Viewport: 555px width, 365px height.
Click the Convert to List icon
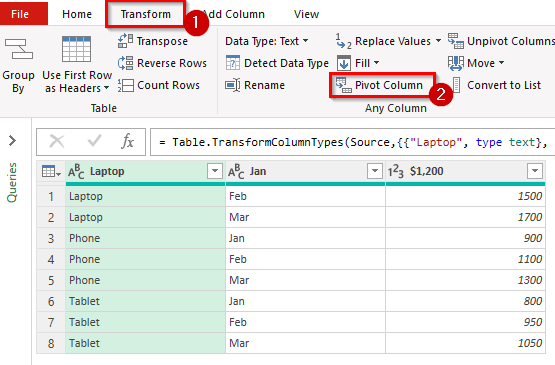(x=457, y=85)
